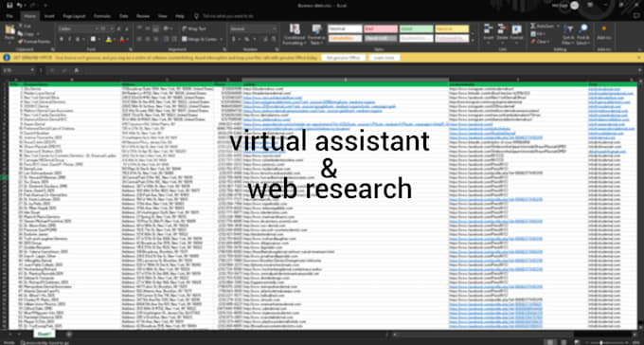Open Find & Select menu
This screenshot has height=345, width=644.
582,34
